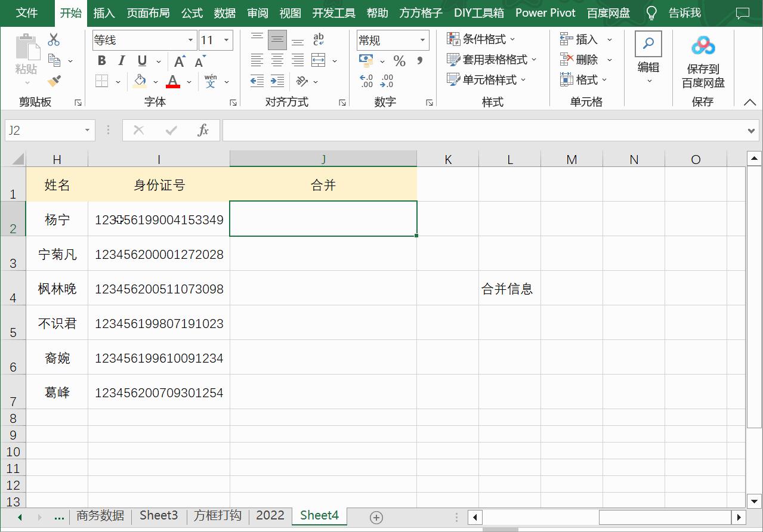Click the Cut scissors icon
This screenshot has height=532, width=763.
pyautogui.click(x=53, y=38)
